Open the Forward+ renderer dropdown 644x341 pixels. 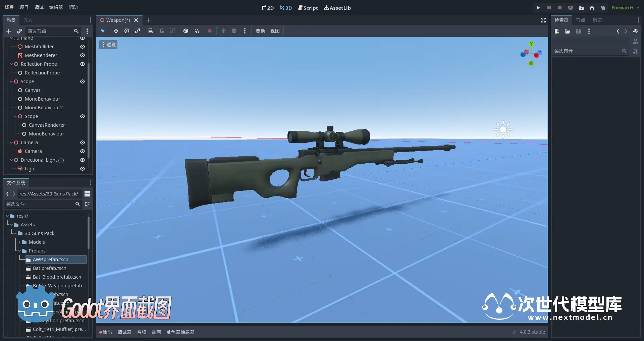tap(625, 8)
